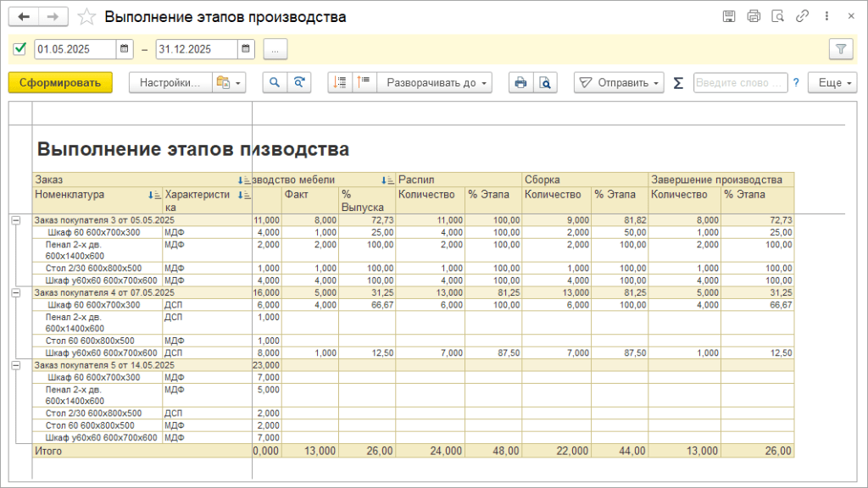868x488 pixels.
Task: Open calendar picker for start date 01.05.2025
Action: coord(125,49)
